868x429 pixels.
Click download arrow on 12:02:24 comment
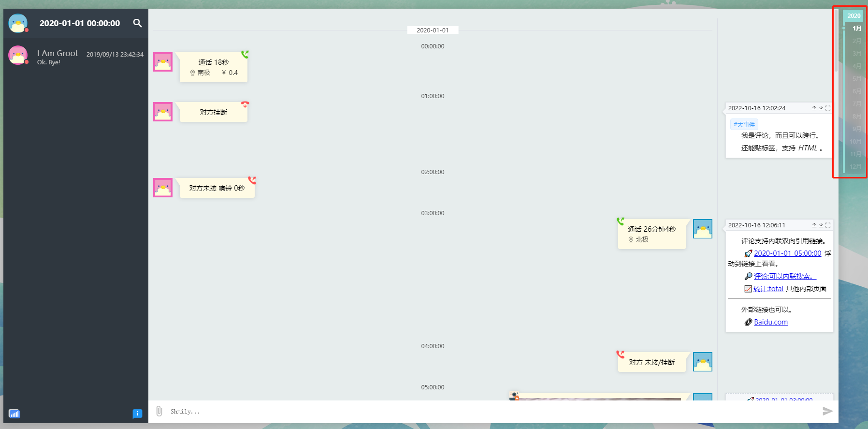pos(821,108)
